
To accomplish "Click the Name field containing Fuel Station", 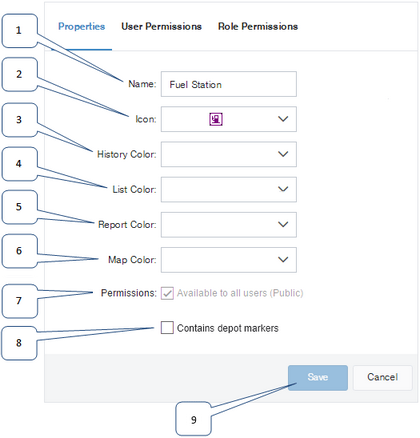I will pos(229,84).
